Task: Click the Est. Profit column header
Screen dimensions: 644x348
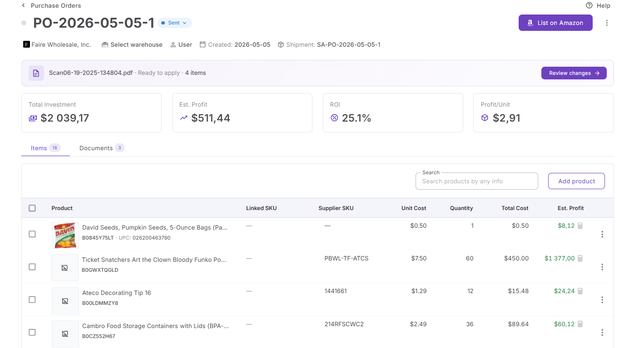Action: 570,208
